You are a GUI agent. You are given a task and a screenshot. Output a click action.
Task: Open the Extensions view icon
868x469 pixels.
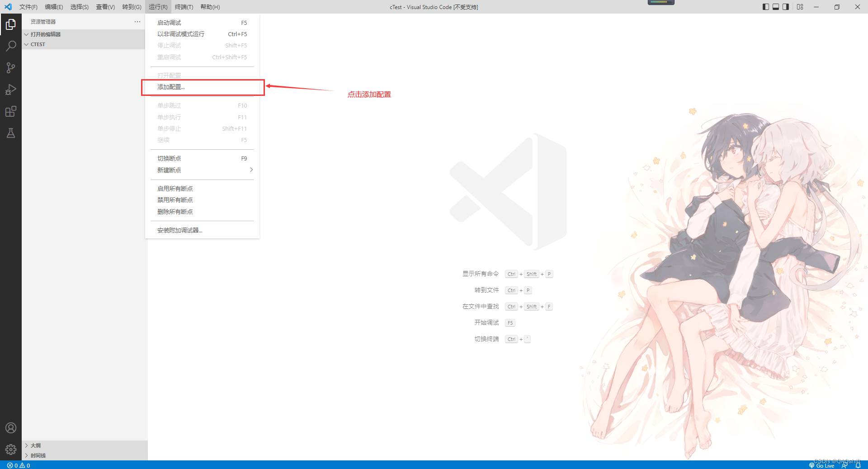(11, 111)
